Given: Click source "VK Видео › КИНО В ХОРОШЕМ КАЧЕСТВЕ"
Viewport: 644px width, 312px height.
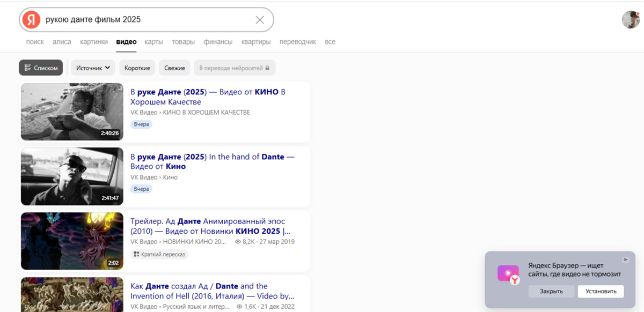Looking at the screenshot, I should pos(190,113).
